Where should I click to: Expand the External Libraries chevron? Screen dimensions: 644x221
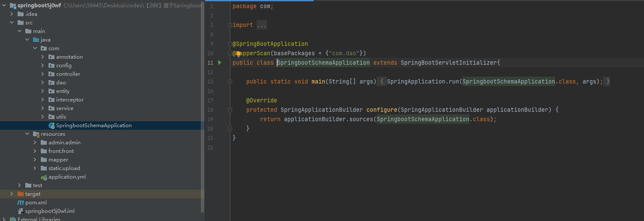coord(4,220)
